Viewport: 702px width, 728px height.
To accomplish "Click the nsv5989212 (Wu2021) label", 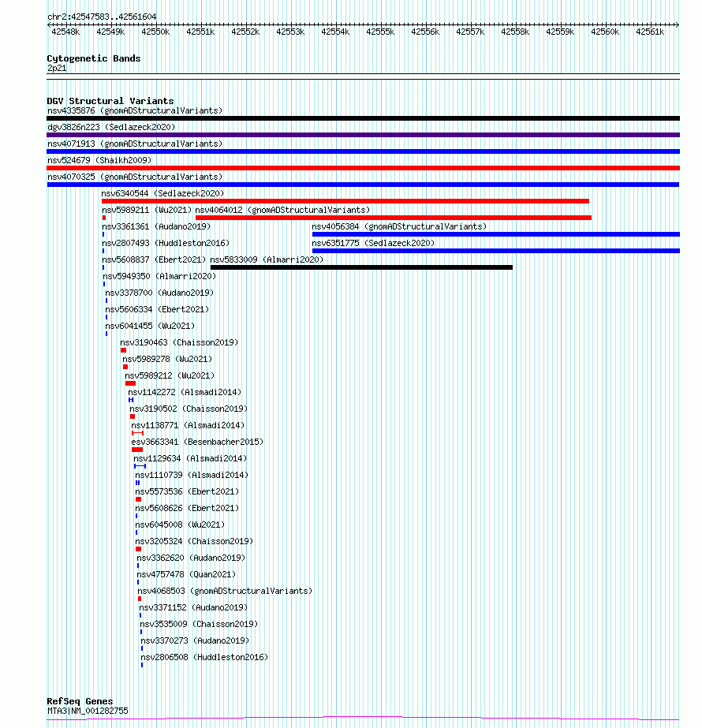I will (170, 375).
